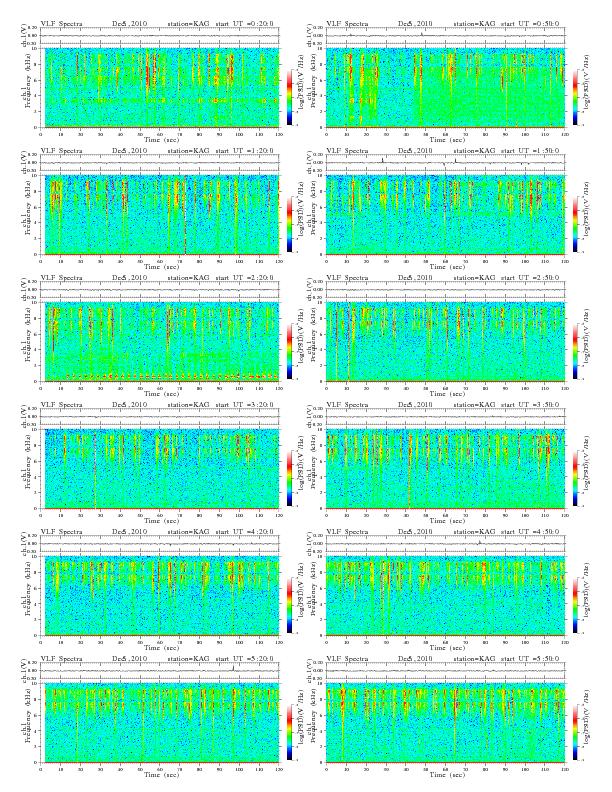Click the PSD color bar of the 3:20:0 plot
The width and height of the screenshot is (612, 792).
coord(289,478)
